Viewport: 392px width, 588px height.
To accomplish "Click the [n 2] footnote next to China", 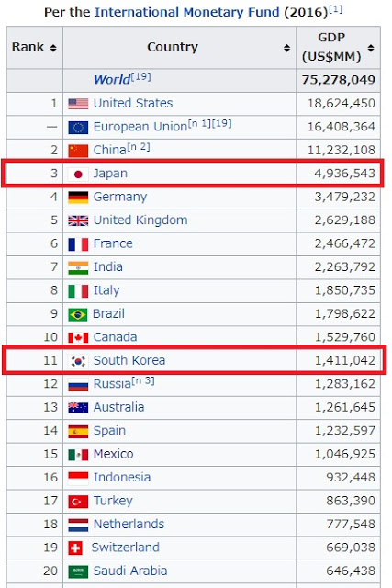I will click(139, 147).
